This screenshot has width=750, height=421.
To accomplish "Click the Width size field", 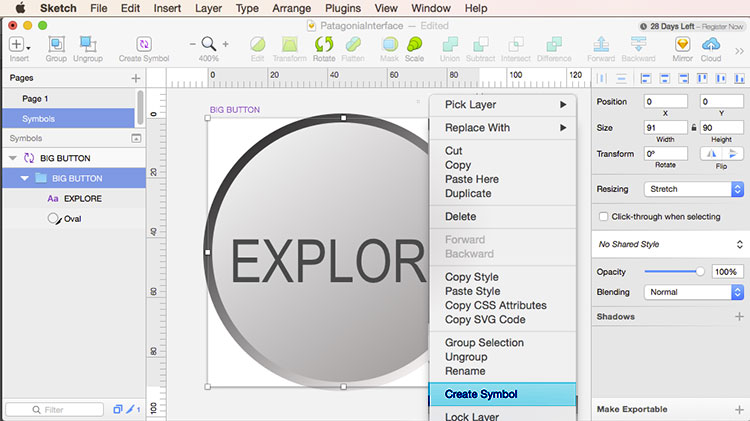I will point(665,128).
